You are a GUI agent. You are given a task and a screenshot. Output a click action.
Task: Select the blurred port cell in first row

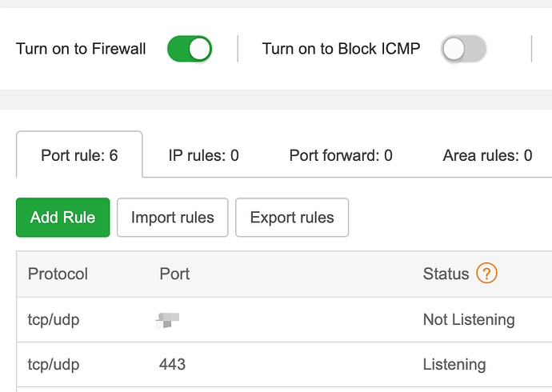coord(167,320)
